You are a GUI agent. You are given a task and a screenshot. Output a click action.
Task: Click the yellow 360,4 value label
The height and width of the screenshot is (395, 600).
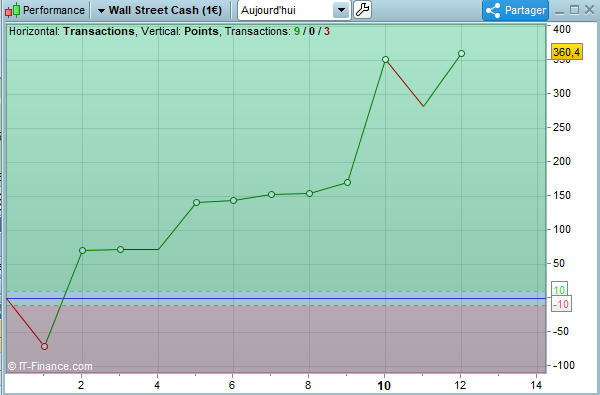point(567,52)
